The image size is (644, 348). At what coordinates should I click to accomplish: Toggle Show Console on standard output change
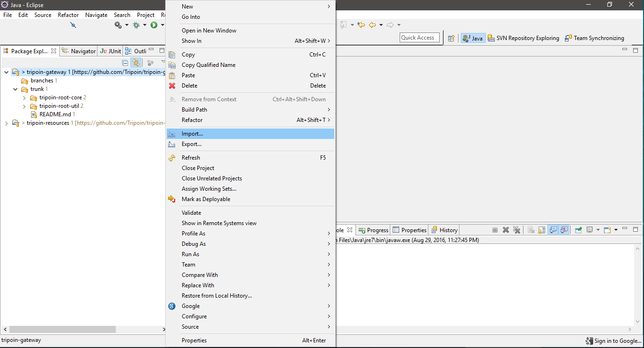point(553,230)
